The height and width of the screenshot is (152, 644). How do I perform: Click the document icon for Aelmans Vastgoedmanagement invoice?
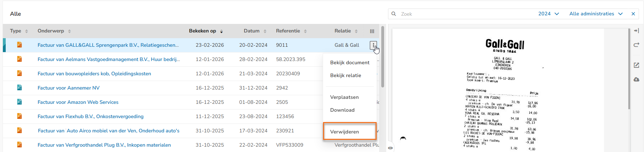20,59
